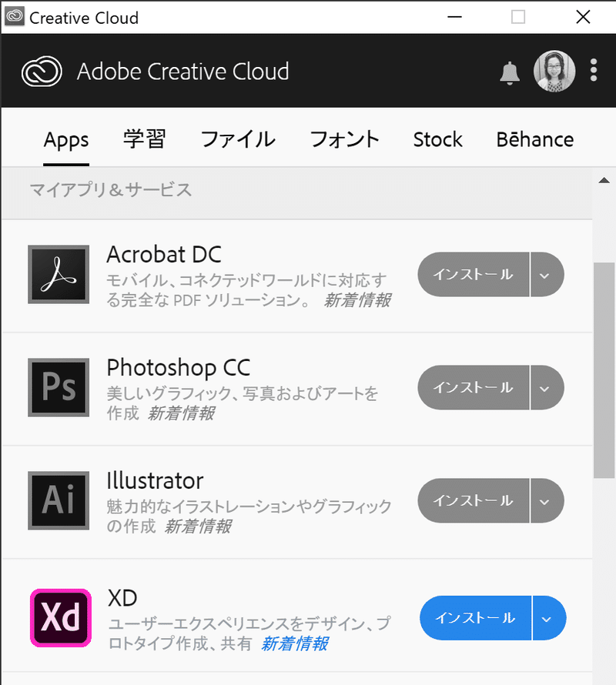Close the Creative Cloud window
Viewport: 616px width, 685px height.
[583, 17]
